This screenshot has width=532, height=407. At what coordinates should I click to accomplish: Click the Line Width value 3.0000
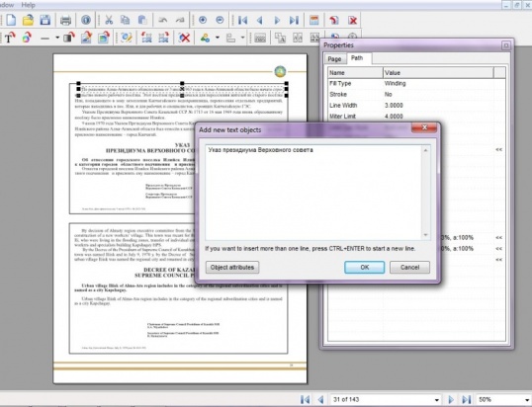[394, 106]
